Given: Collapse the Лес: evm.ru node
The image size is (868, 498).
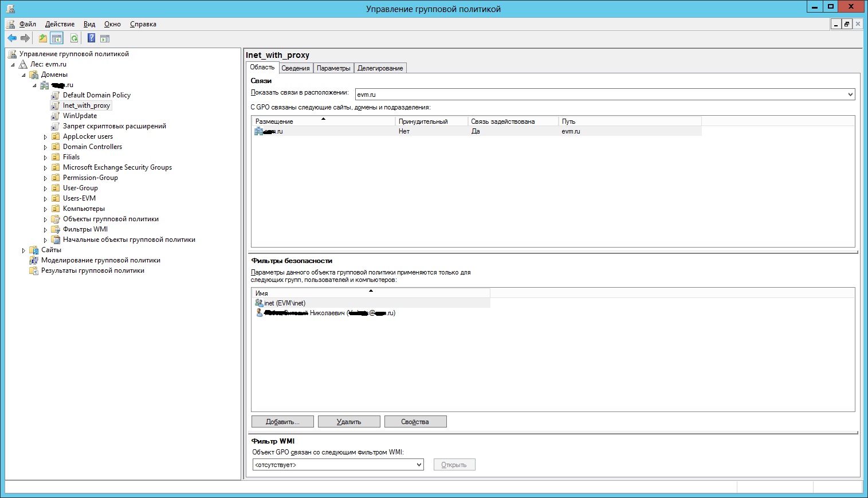Looking at the screenshot, I should pos(13,65).
